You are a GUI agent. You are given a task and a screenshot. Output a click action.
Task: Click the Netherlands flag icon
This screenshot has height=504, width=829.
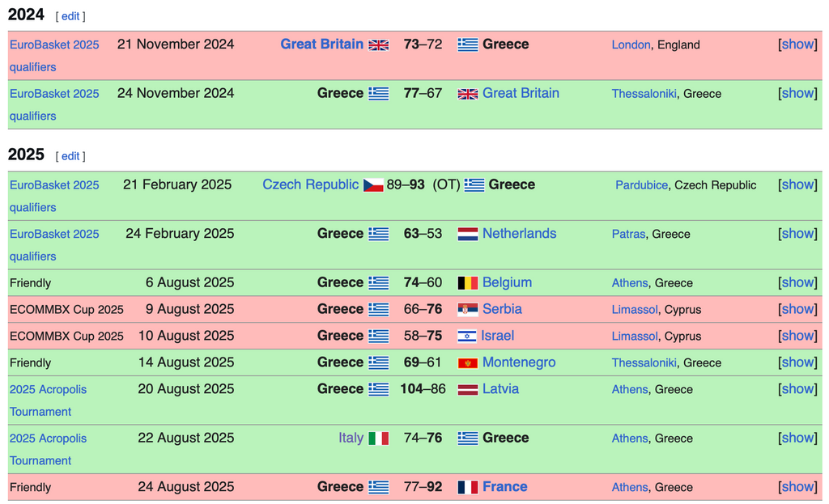[467, 234]
